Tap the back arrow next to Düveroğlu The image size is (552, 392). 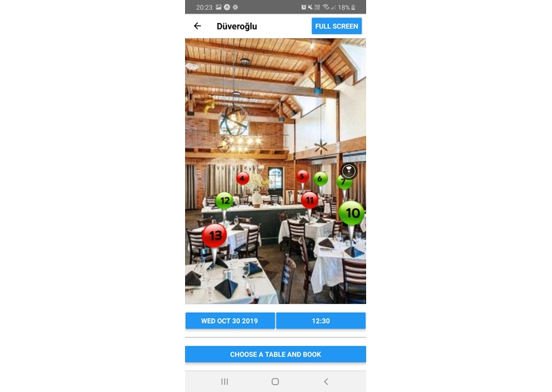(197, 26)
